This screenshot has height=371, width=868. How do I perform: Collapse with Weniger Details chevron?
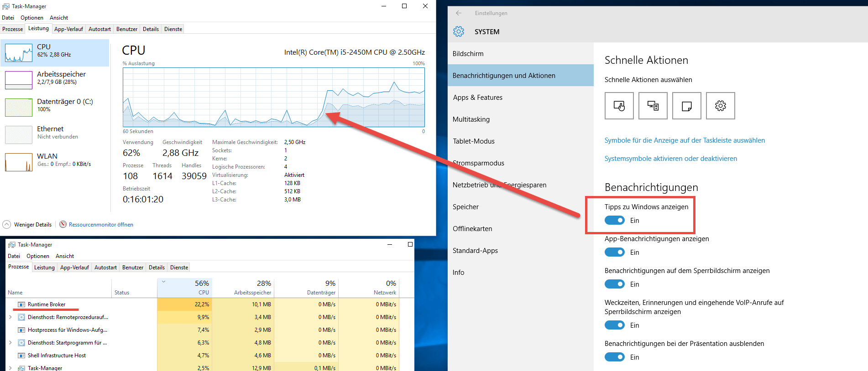point(6,224)
